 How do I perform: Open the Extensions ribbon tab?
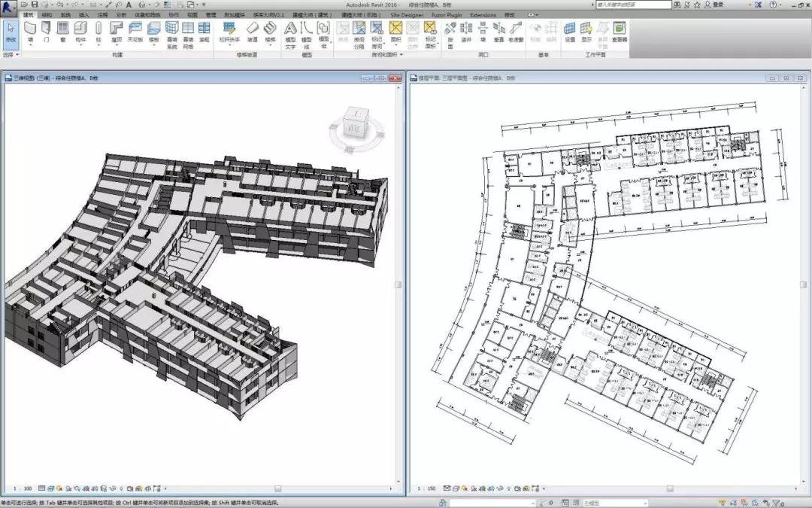coord(483,15)
